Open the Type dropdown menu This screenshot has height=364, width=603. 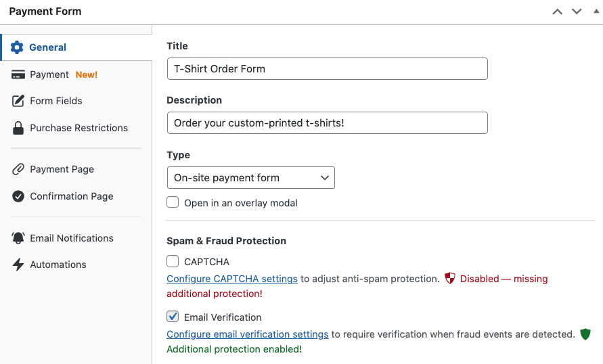[x=250, y=178]
